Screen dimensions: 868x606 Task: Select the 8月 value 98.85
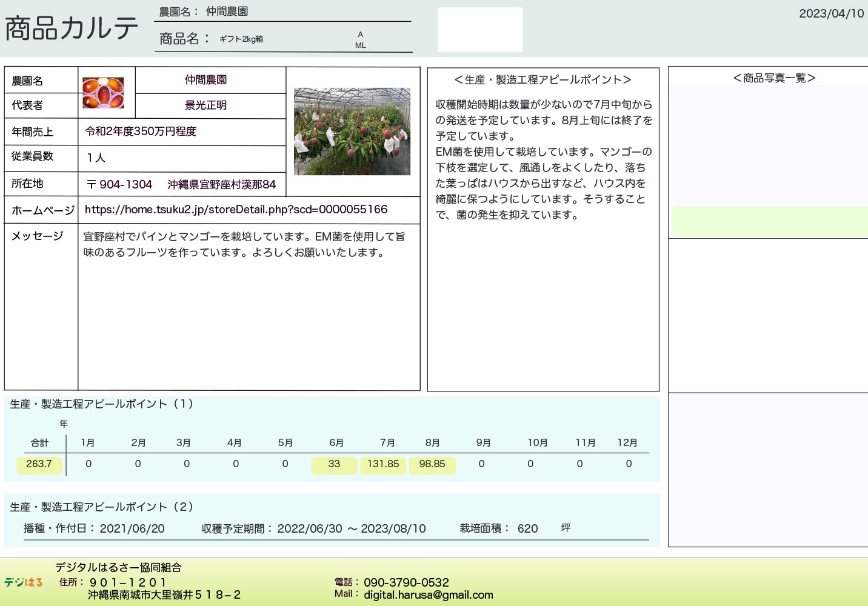(432, 464)
